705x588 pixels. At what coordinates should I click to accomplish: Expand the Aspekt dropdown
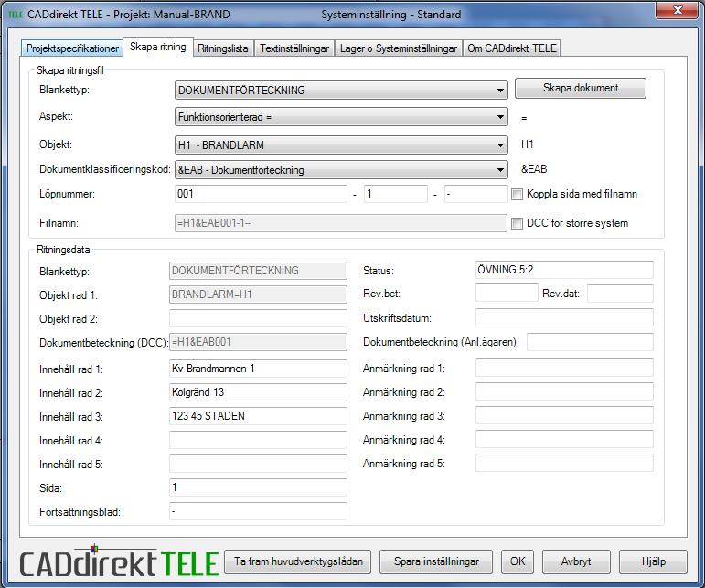pos(341,117)
